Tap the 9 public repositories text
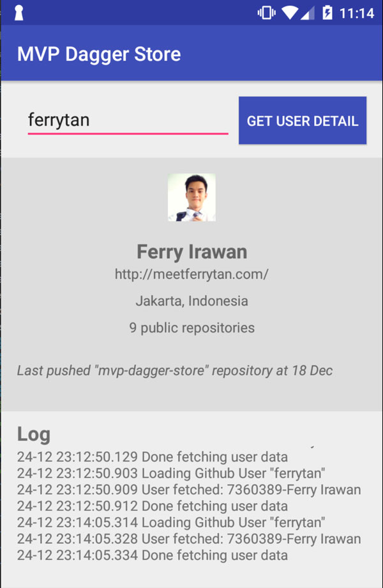 point(191,328)
